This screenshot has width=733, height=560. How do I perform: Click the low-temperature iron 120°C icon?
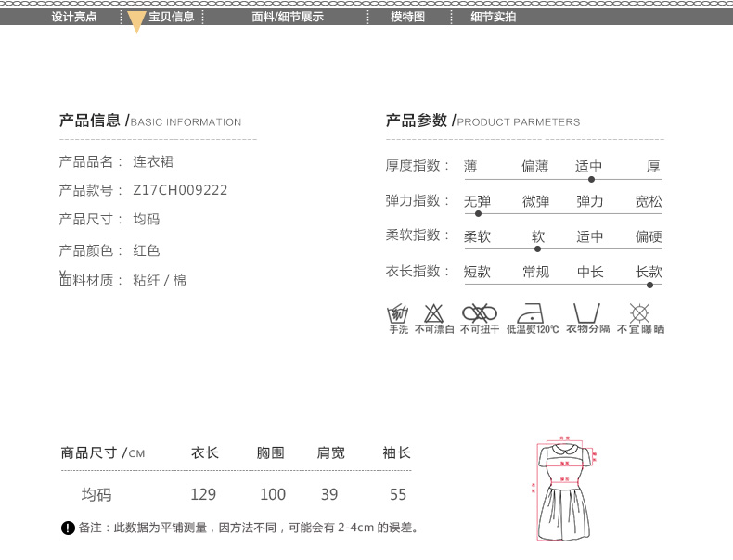(532, 312)
